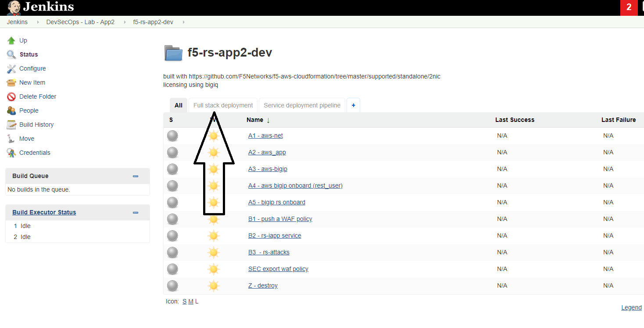Click the grey status ball for A2 - aws_app

(x=172, y=152)
